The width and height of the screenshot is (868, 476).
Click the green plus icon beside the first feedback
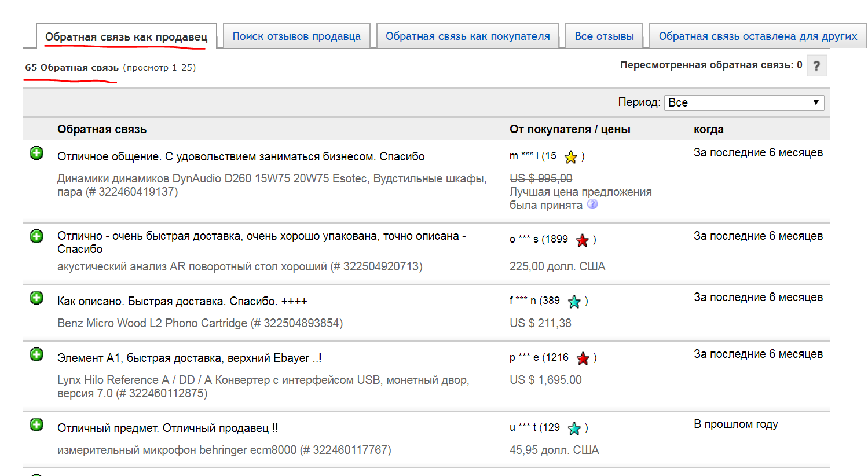pos(36,153)
